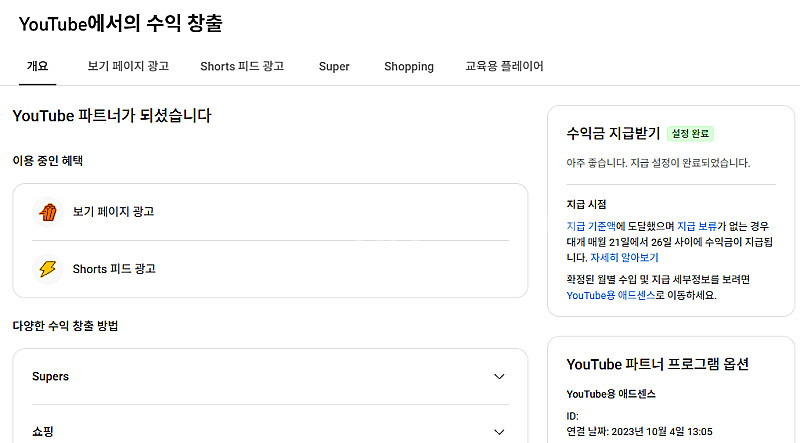This screenshot has height=443, width=800.
Task: Click the lightning bolt Shorts 피드 광고 icon
Action: tap(48, 268)
